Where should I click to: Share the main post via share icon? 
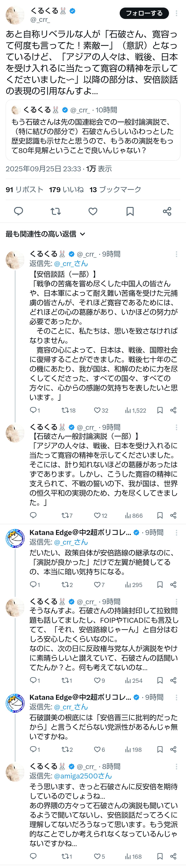pyautogui.click(x=167, y=211)
